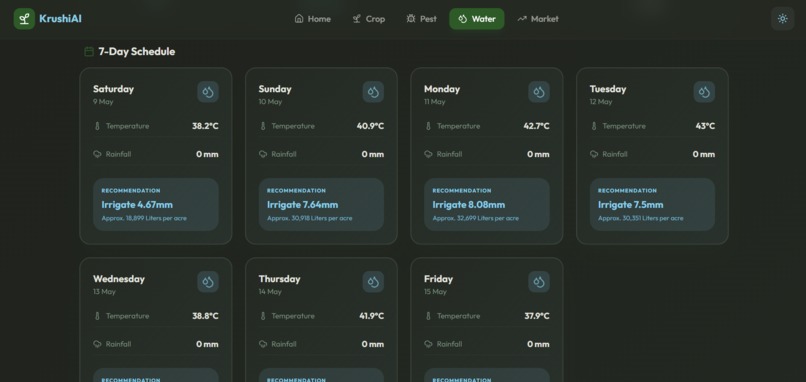Screen dimensions: 806x382
Task: Click the Saturday day title
Action: coord(113,89)
